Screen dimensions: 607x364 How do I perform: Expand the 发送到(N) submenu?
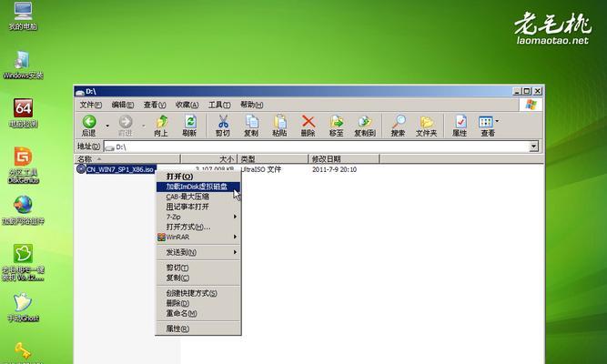coord(198,252)
